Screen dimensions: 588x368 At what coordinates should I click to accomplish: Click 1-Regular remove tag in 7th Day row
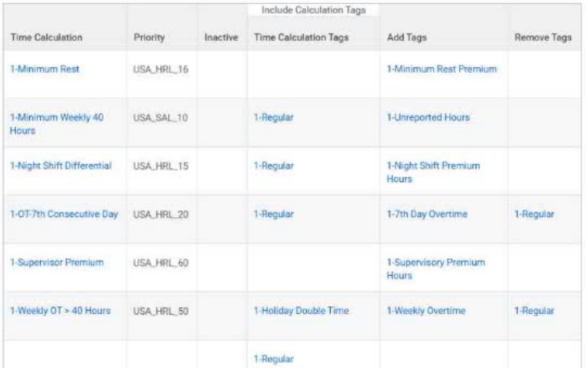coord(534,214)
